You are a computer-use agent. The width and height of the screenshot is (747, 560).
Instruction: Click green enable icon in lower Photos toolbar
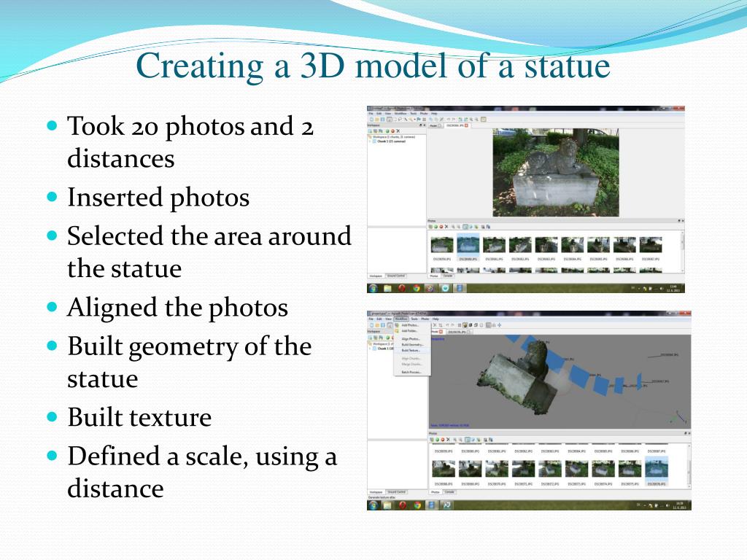click(436, 440)
